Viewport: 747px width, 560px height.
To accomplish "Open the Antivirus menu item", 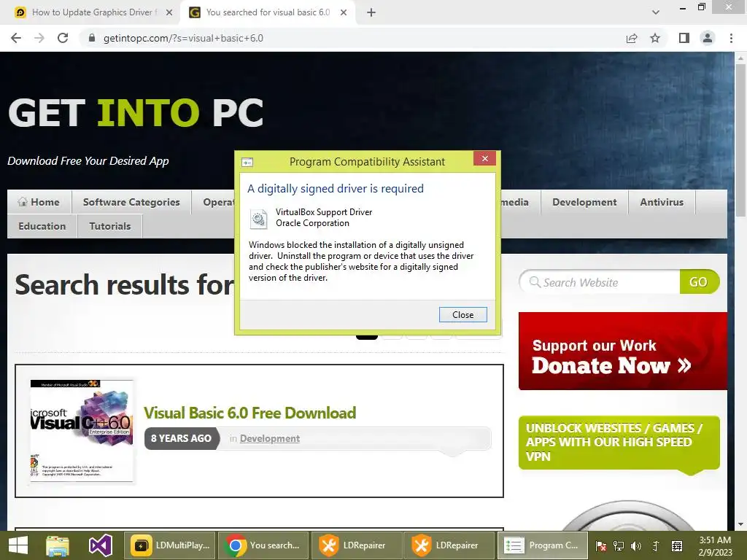I will tap(662, 202).
